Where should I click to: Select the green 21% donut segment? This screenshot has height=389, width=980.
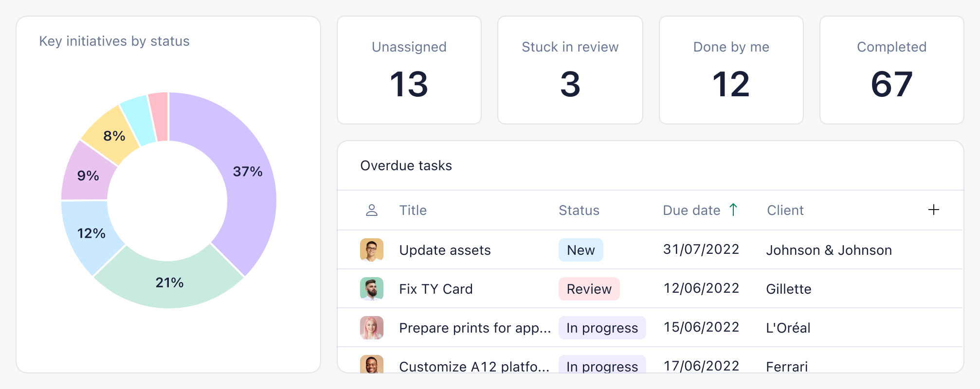(x=169, y=282)
